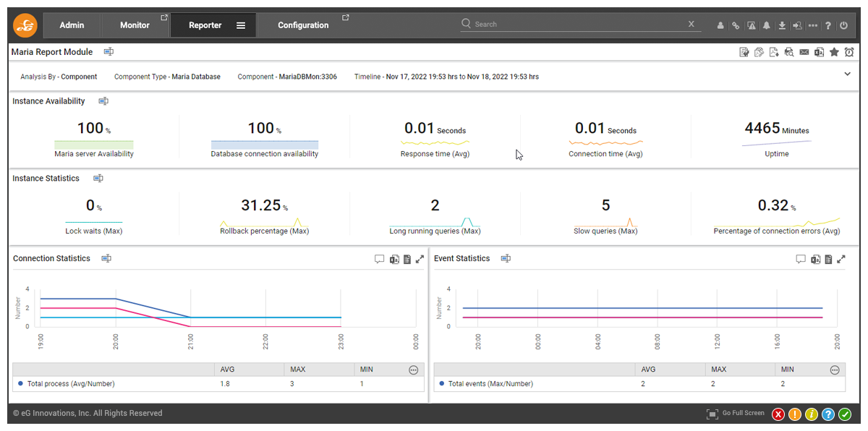Add report to favorites with star

[x=834, y=52]
